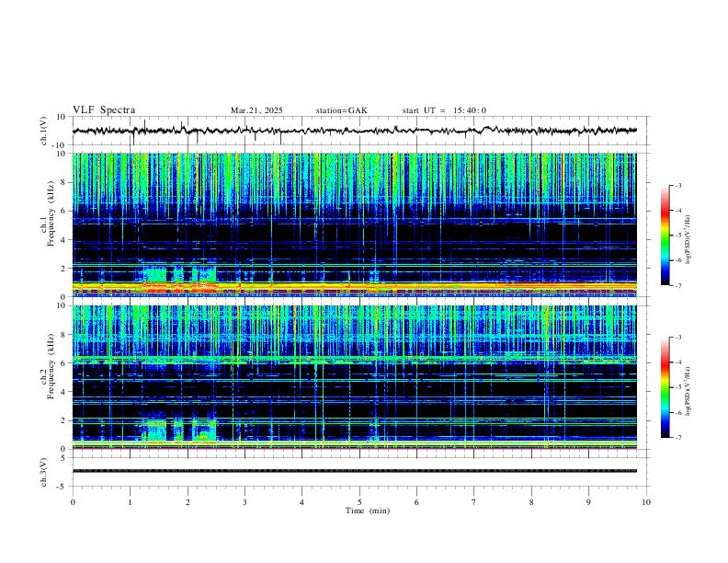Click time axis tick label '9'
Image resolution: width=728 pixels, height=563 pixels.
pyautogui.click(x=588, y=502)
